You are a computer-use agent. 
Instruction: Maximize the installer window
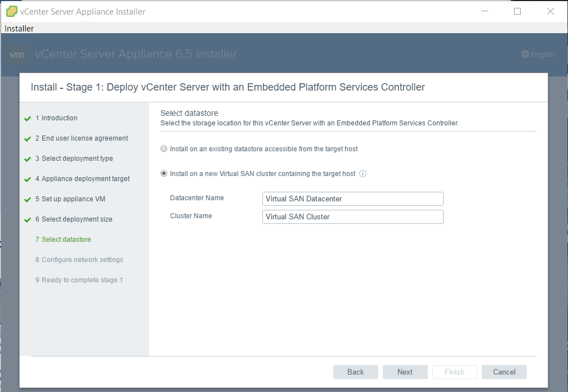click(517, 11)
